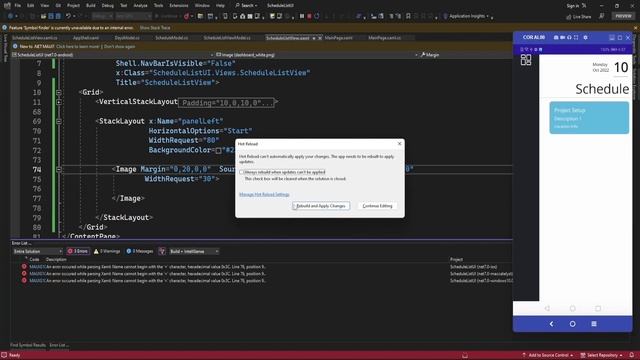640x360 pixels.
Task: Toggle the 0 Messages filter button
Action: (140, 251)
